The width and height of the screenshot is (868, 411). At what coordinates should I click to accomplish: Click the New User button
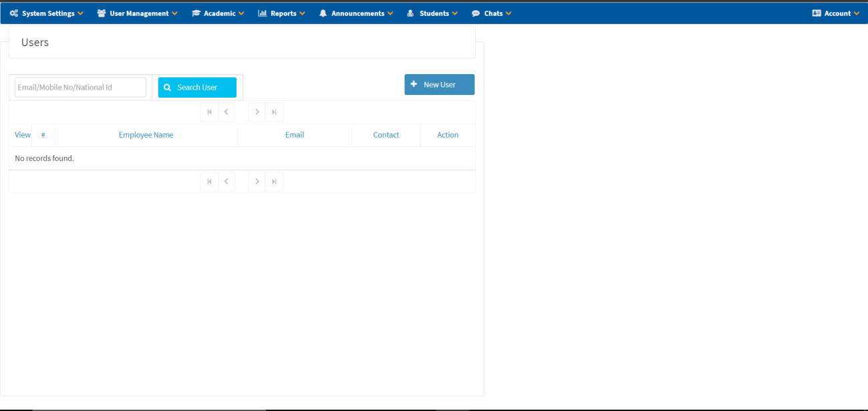point(439,85)
